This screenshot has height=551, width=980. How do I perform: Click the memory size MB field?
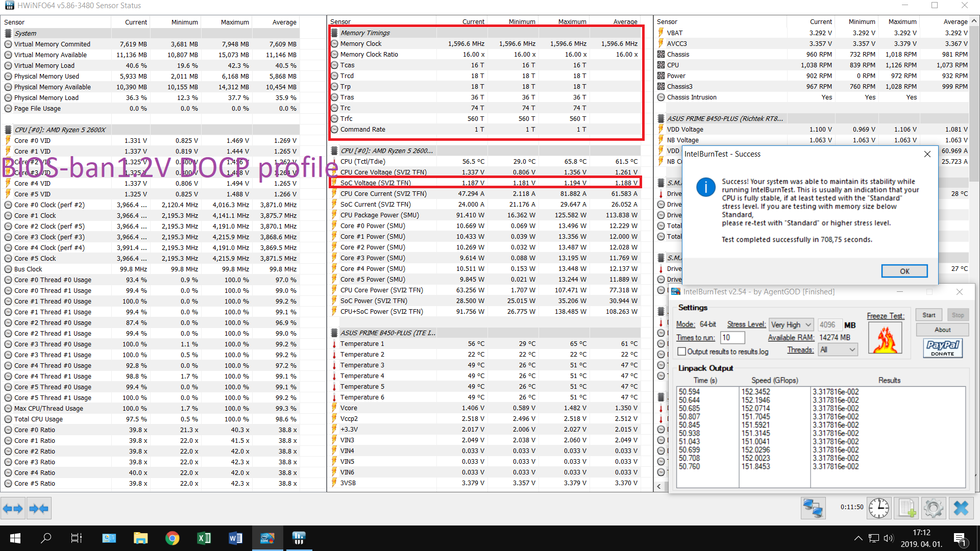829,324
